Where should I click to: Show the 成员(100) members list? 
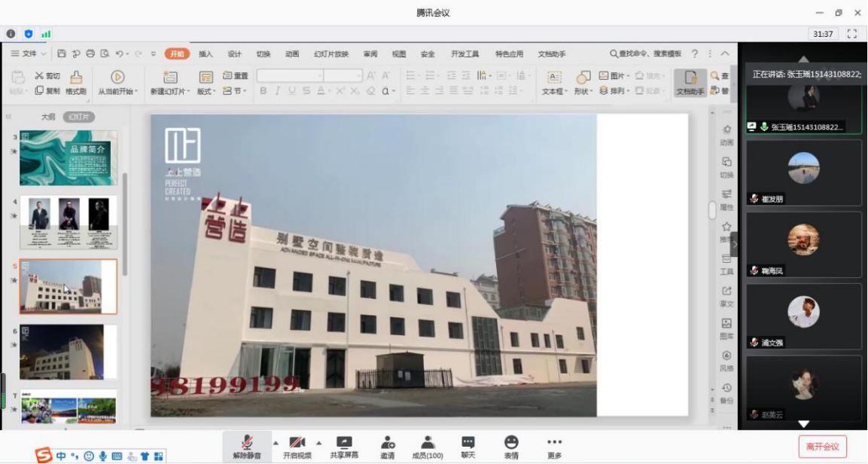tap(428, 446)
